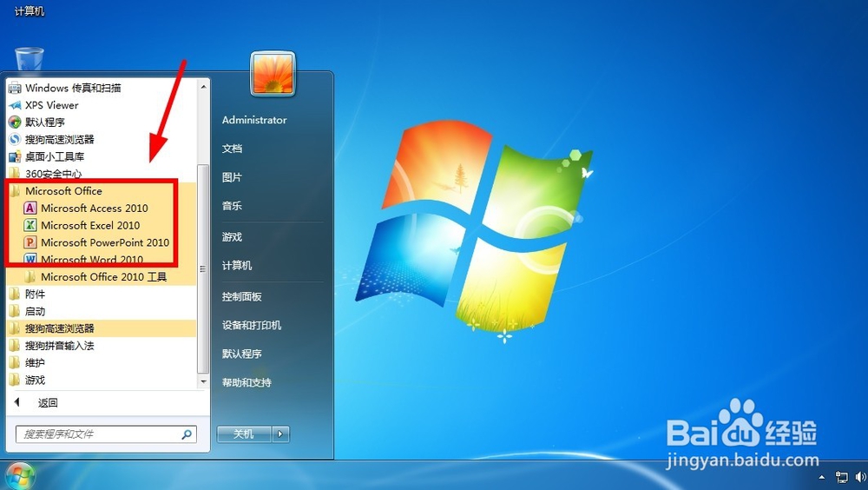Click the Microsoft Access 2010 text
Viewport: 868px width, 490px height.
coord(95,208)
